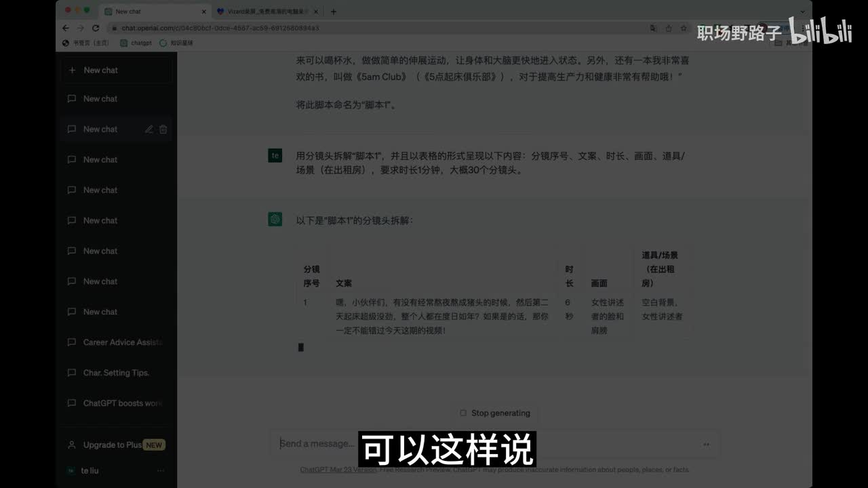Screen dimensions: 868x488
Task: Open a new browser tab with plus
Action: pos(333,12)
